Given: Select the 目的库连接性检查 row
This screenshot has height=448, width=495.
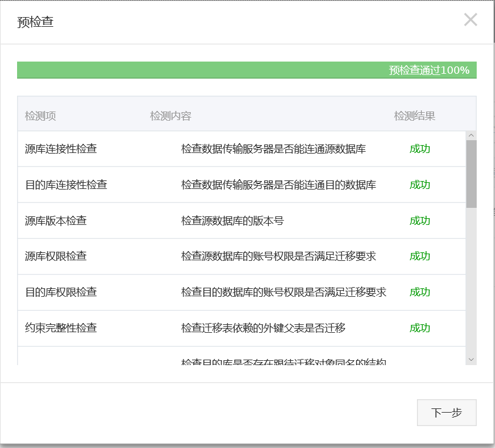Looking at the screenshot, I should [x=66, y=185].
